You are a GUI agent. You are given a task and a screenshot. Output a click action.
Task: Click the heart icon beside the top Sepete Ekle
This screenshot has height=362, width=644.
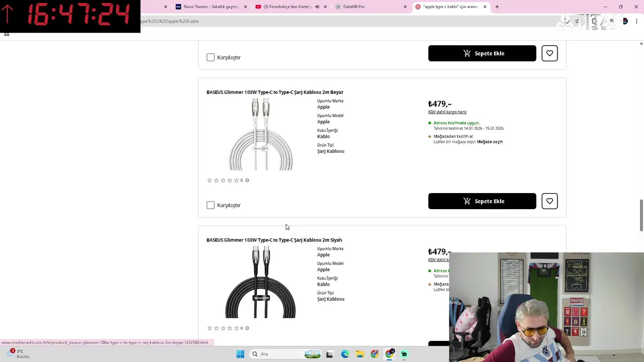pyautogui.click(x=549, y=53)
